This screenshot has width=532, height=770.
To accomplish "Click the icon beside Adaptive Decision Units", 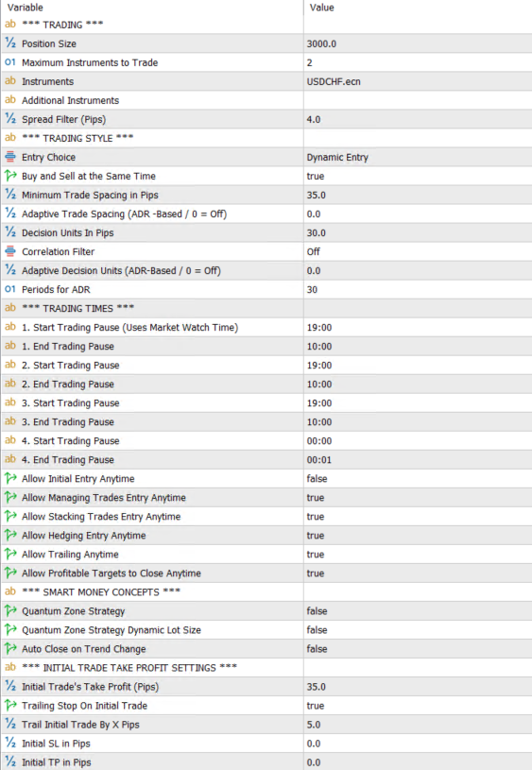I will [x=10, y=270].
